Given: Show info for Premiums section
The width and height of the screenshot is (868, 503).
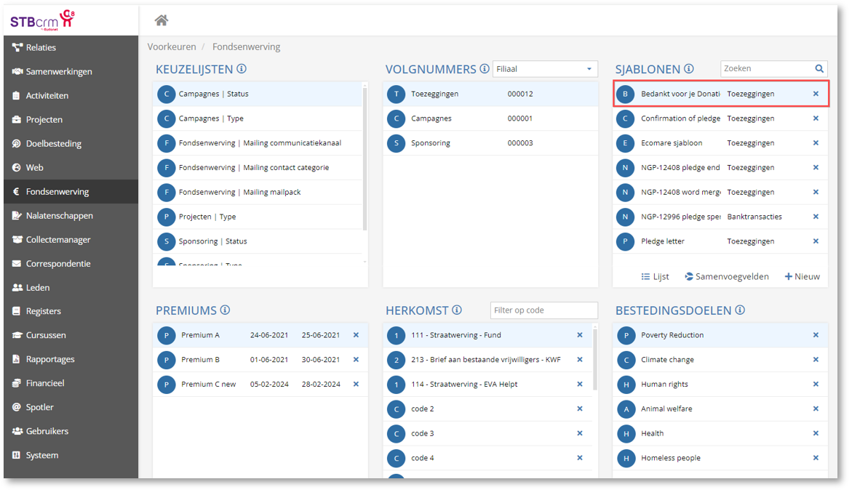Looking at the screenshot, I should pos(225,310).
